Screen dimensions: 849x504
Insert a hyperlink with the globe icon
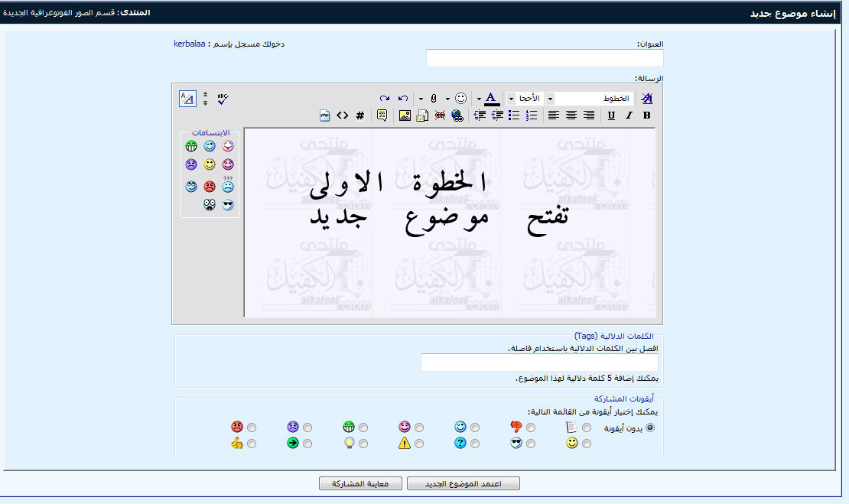(x=457, y=115)
